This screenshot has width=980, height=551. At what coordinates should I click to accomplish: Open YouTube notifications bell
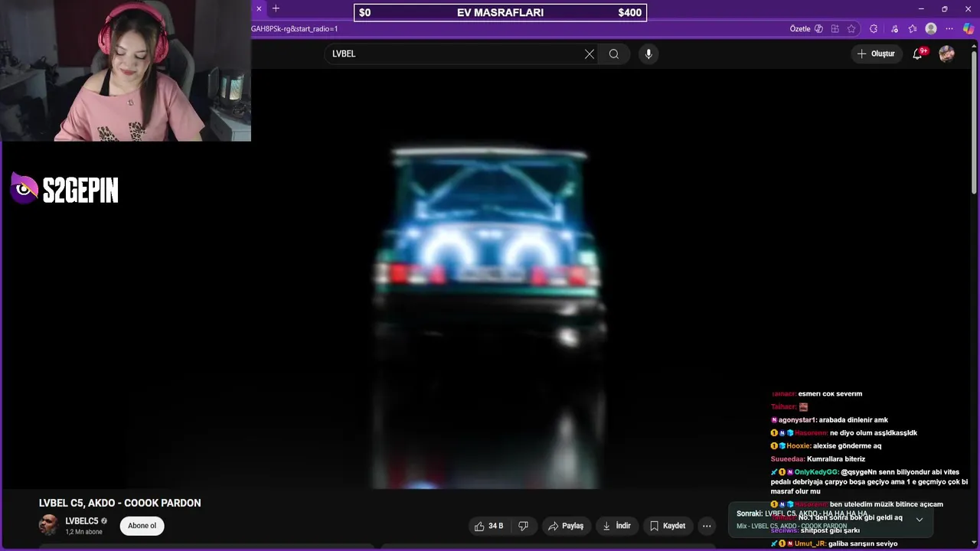(x=917, y=54)
